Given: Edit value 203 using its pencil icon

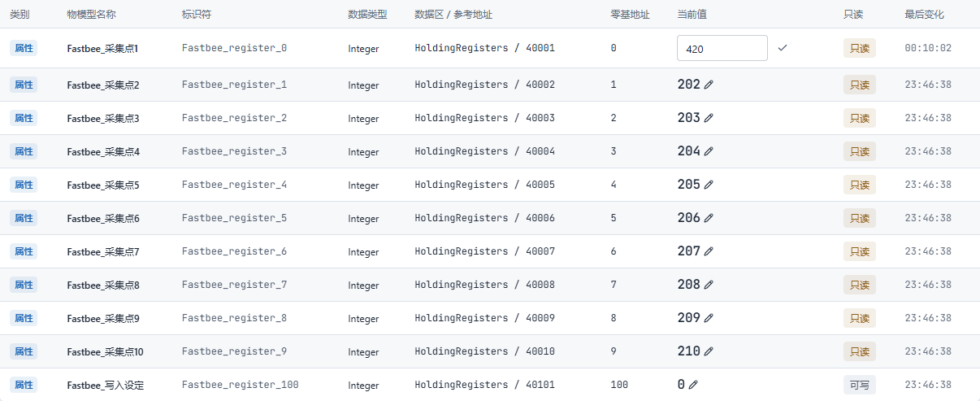Looking at the screenshot, I should click(x=709, y=118).
